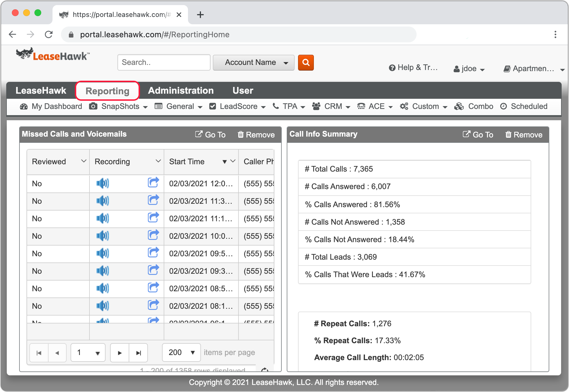Refresh the Missed Calls grid
This screenshot has height=392, width=569.
[x=265, y=370]
